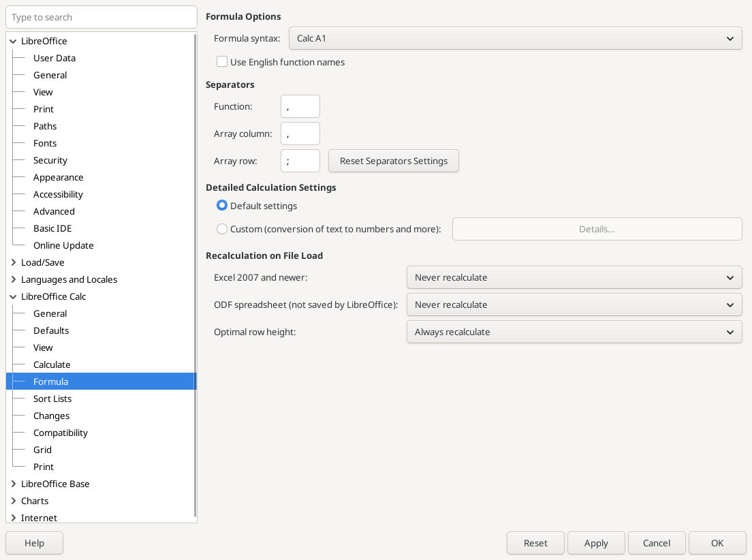
Task: Select User Data in tree
Action: [54, 58]
